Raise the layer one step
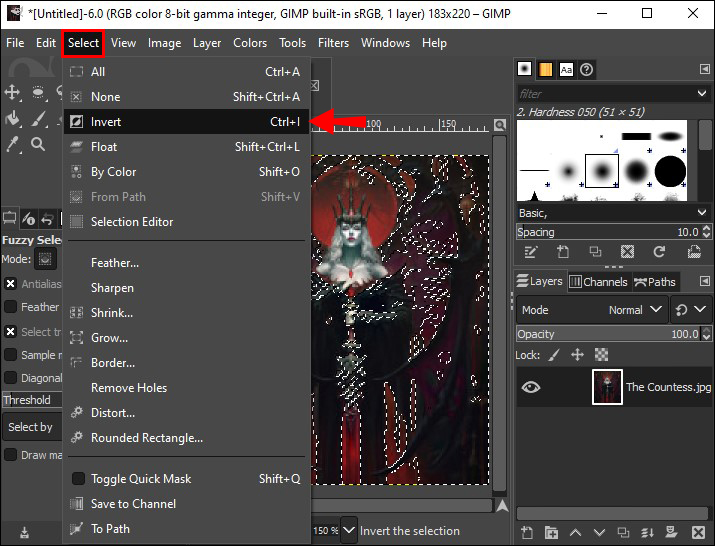The height and width of the screenshot is (546, 715). pos(575,532)
